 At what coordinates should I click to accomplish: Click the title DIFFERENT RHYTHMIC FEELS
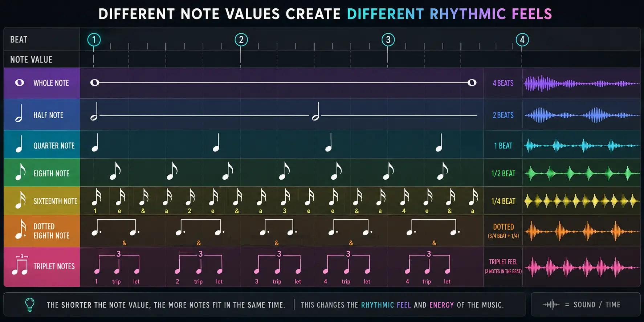point(449,14)
